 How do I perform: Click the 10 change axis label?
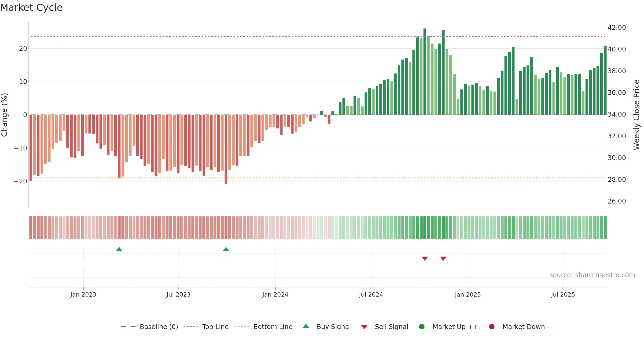click(23, 82)
